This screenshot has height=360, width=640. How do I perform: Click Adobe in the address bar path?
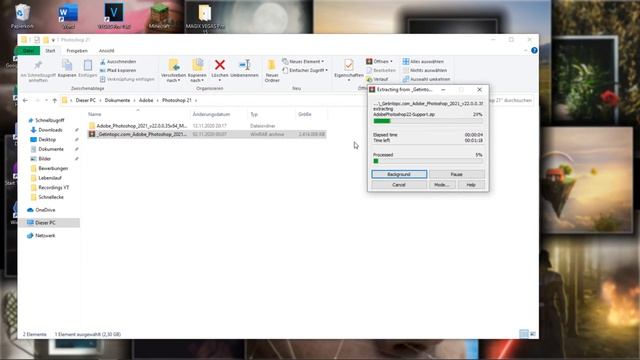pos(146,100)
